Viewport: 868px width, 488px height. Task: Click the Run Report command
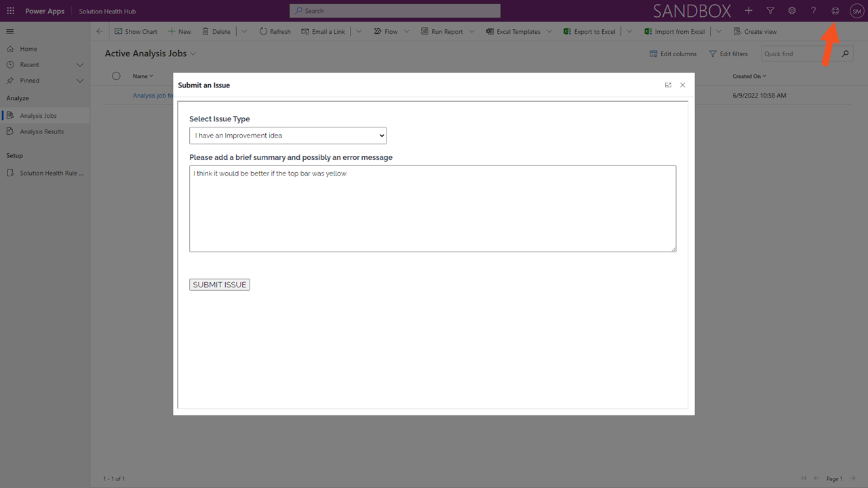point(441,31)
